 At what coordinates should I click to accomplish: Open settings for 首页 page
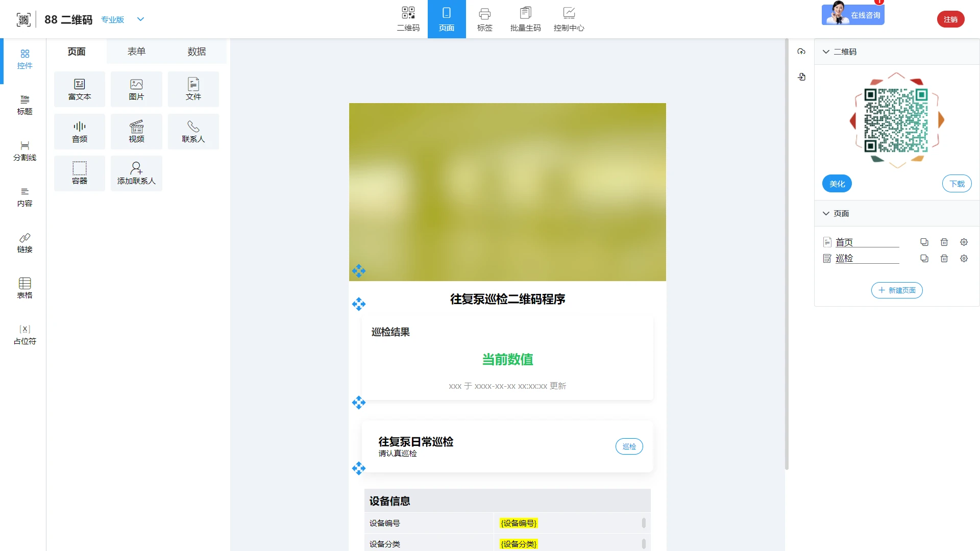point(964,242)
